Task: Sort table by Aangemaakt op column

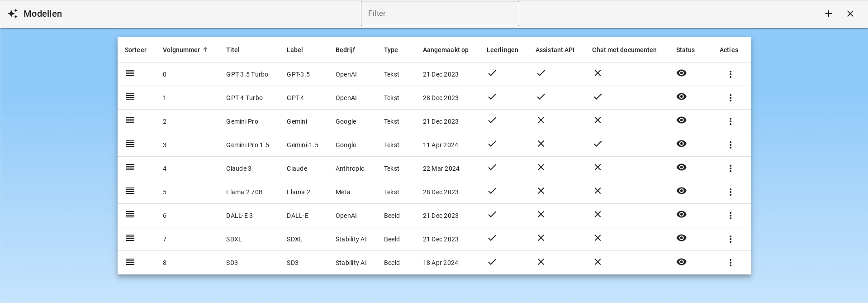Action: 445,50
